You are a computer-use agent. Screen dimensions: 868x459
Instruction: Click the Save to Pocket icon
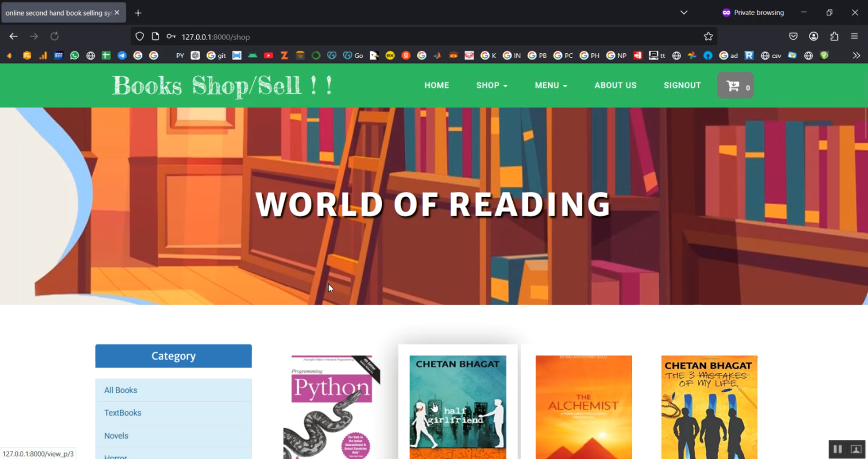[793, 36]
